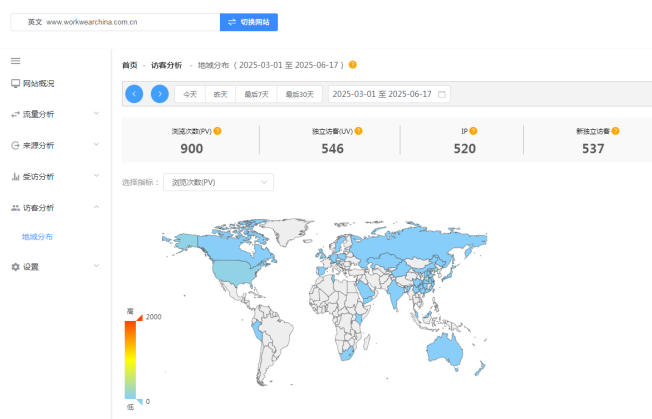Click the help icon next to 新独立访客

coord(615,131)
